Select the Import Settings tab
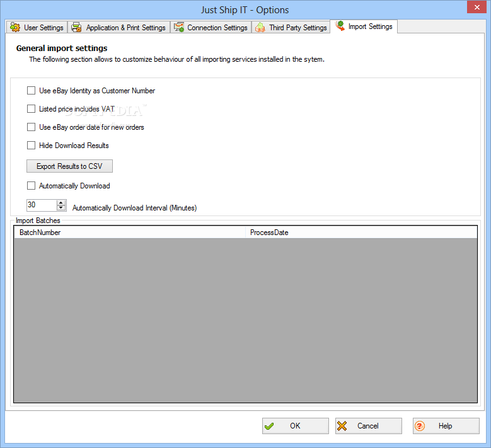Viewport: 491px width, 448px height. pyautogui.click(x=364, y=26)
